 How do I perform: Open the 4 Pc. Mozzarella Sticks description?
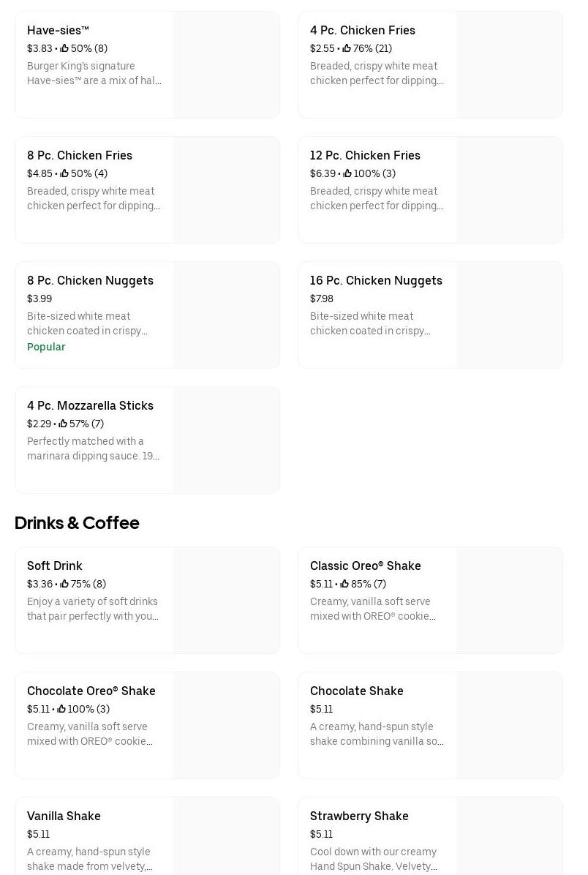click(x=94, y=448)
